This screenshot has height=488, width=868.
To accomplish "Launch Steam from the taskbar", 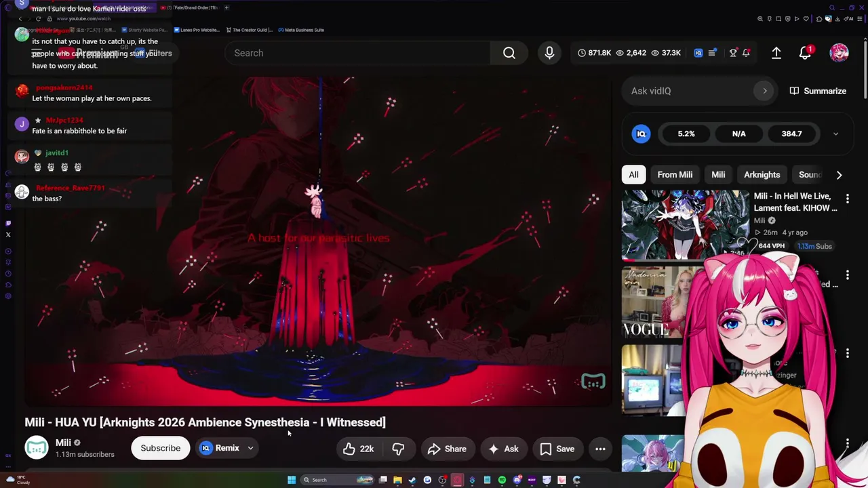I will [412, 480].
